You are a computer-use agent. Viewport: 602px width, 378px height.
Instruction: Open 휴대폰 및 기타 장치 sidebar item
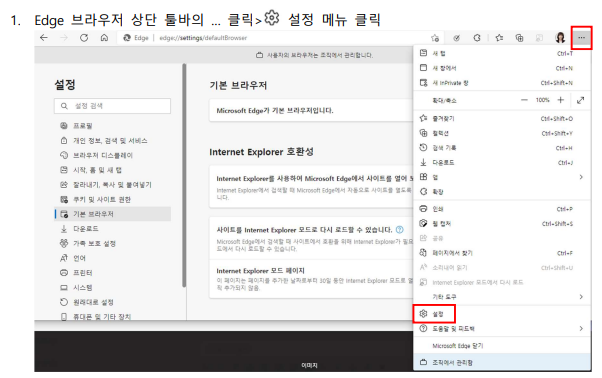112,316
